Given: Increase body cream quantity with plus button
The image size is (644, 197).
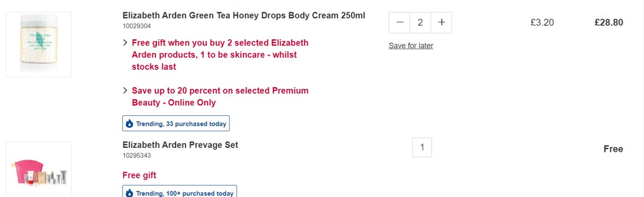Looking at the screenshot, I should [441, 22].
